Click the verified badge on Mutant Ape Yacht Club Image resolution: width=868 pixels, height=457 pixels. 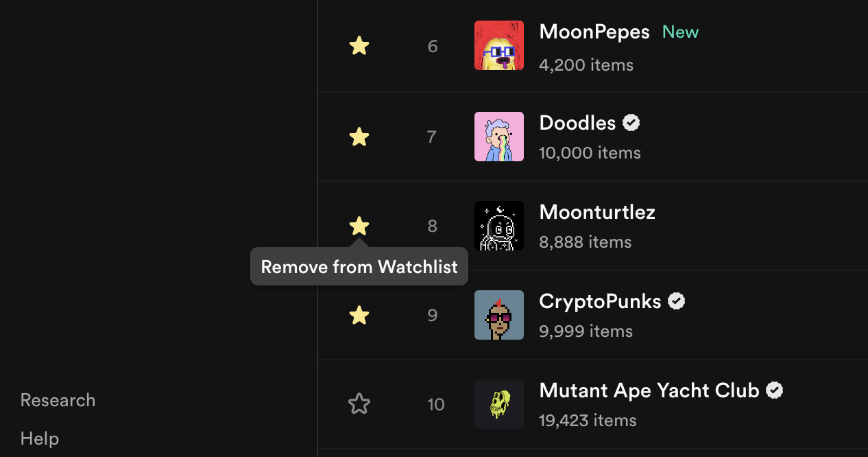pos(774,390)
